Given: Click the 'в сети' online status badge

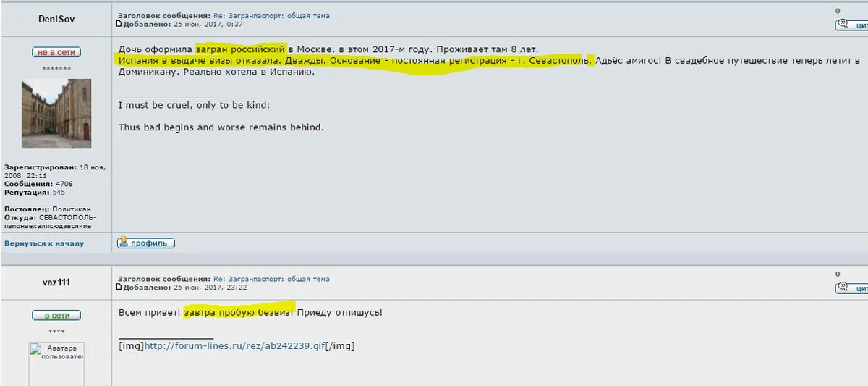Looking at the screenshot, I should (x=56, y=316).
